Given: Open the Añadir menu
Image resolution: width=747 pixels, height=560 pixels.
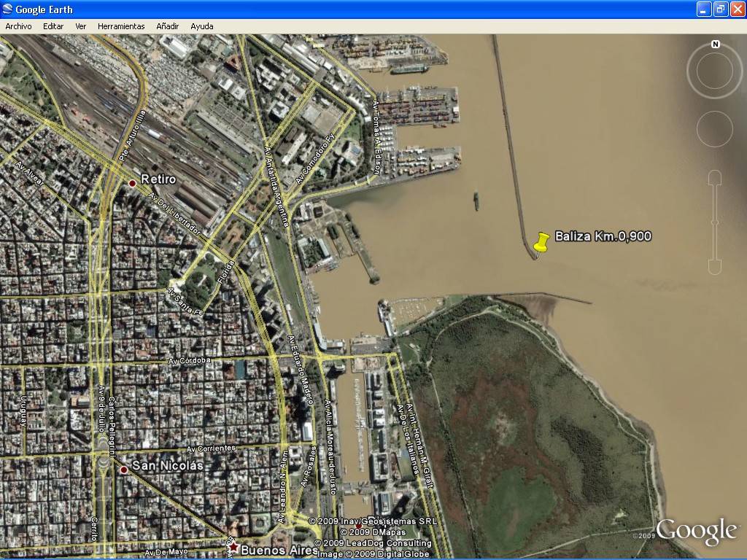Looking at the screenshot, I should (167, 26).
